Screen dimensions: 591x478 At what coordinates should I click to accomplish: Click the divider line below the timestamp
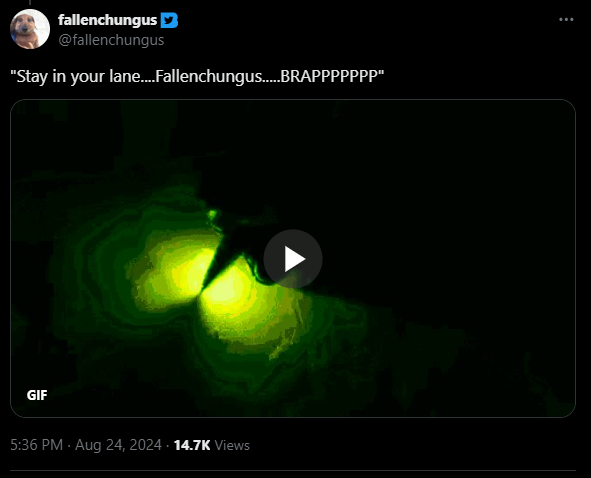pyautogui.click(x=293, y=470)
